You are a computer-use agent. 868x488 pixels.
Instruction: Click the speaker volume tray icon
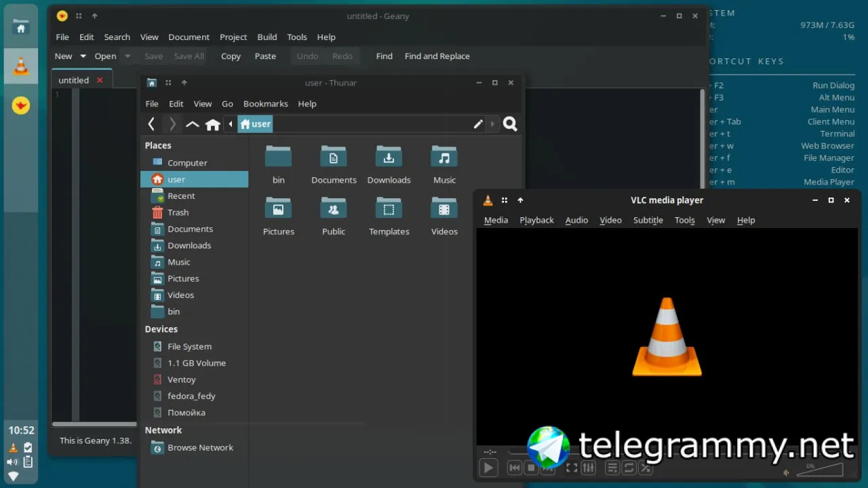13,462
